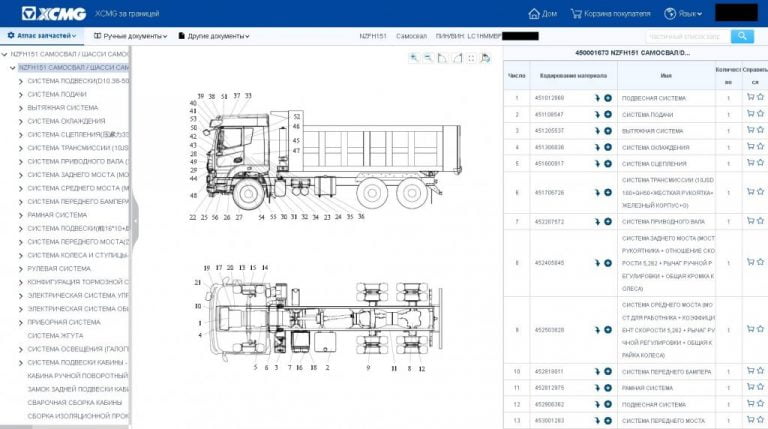The height and width of the screenshot is (429, 768).
Task: Add СИСТЕМА ПОДАЧИ row to cart
Action: (750, 114)
